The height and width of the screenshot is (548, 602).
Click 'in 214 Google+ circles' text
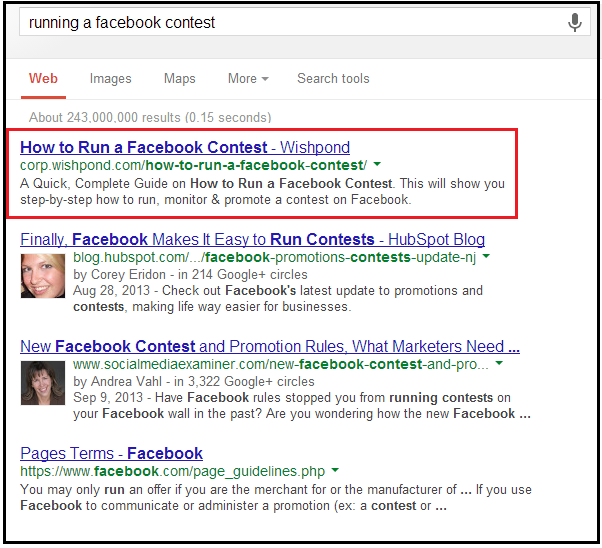tap(243, 274)
